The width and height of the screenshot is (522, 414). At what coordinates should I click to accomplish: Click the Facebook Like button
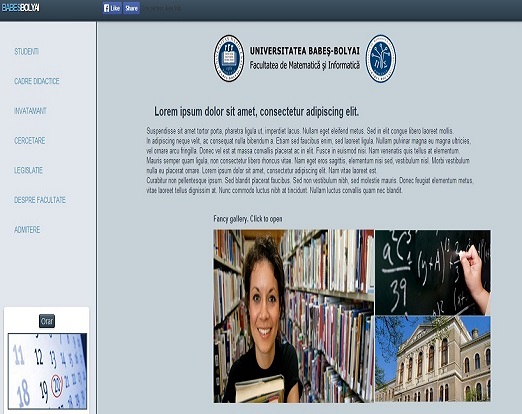[x=112, y=8]
